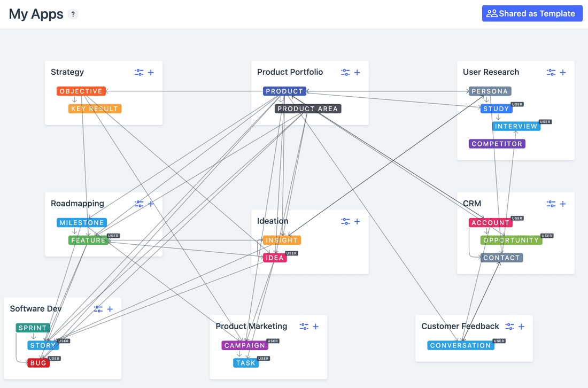The height and width of the screenshot is (388, 588).
Task: Select the OPPORTUNITY database in CRM
Action: (512, 240)
